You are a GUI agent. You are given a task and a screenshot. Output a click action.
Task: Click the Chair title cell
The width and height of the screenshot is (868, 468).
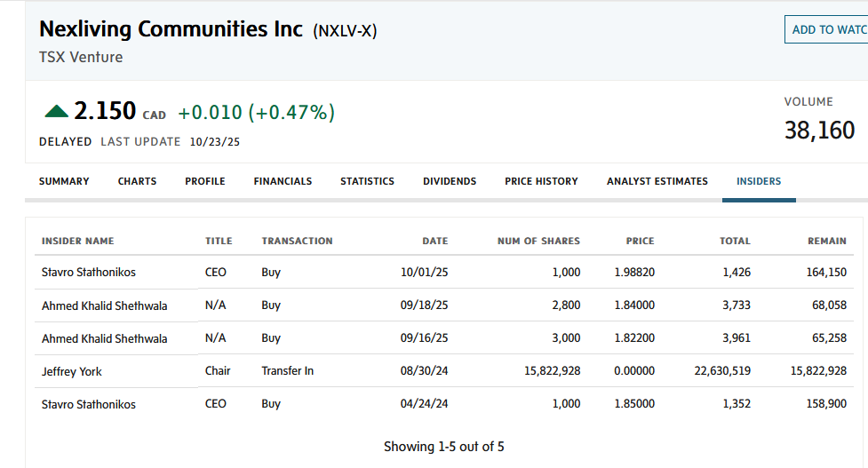(x=218, y=370)
